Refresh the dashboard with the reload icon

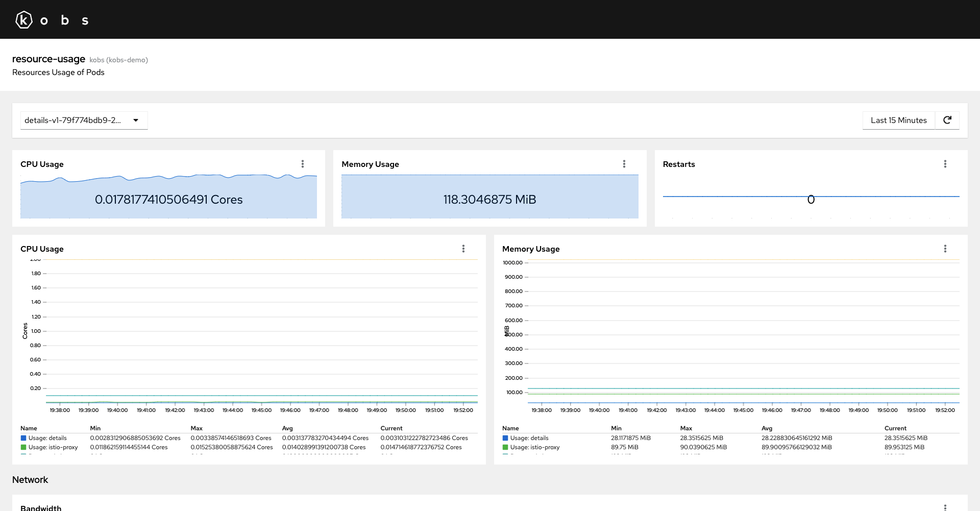[x=947, y=120]
